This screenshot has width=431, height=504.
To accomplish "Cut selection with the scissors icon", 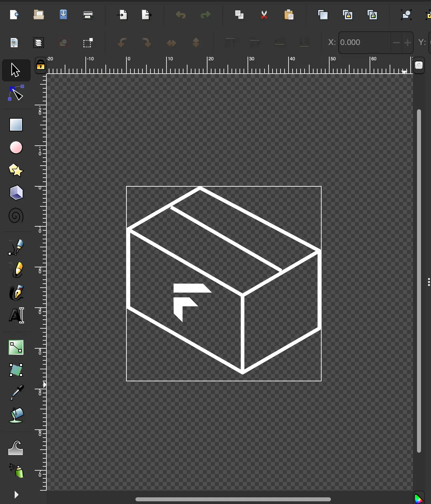I will pyautogui.click(x=264, y=15).
